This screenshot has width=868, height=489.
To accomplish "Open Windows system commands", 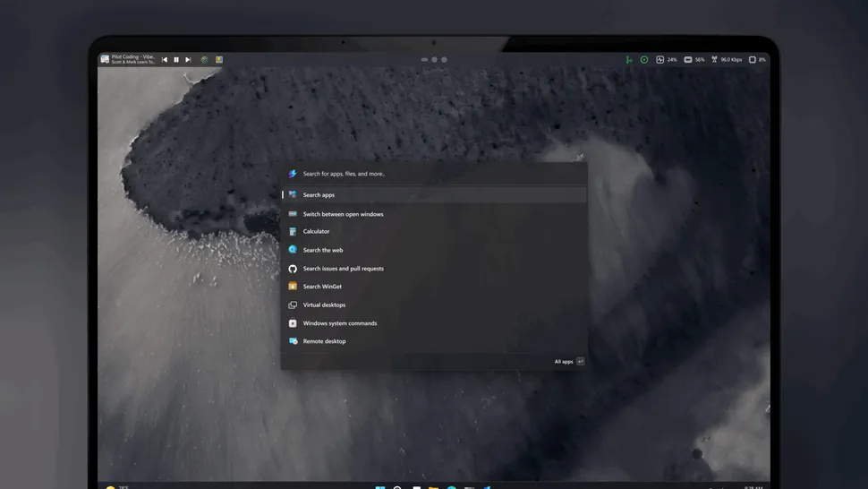I will (x=434, y=322).
